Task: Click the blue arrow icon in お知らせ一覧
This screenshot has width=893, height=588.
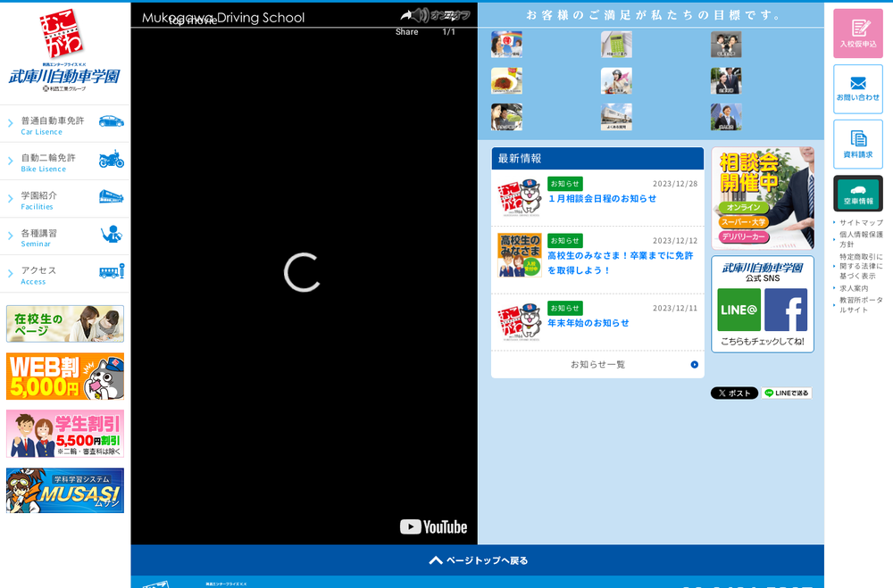Action: [694, 365]
